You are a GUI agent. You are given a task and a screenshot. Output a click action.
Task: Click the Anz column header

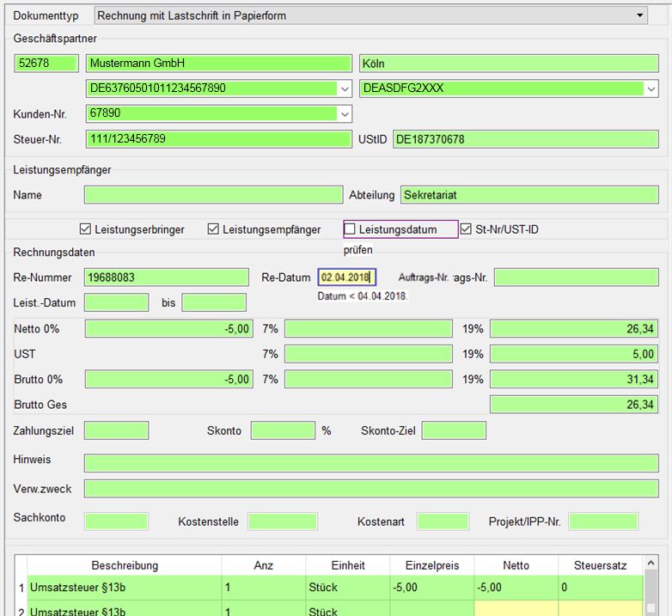click(x=264, y=565)
